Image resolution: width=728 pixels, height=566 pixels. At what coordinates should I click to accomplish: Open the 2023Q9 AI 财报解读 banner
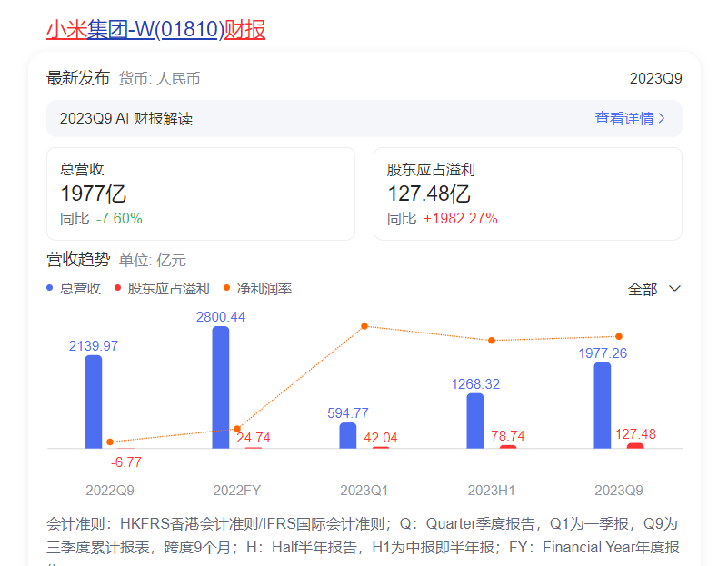tap(364, 119)
